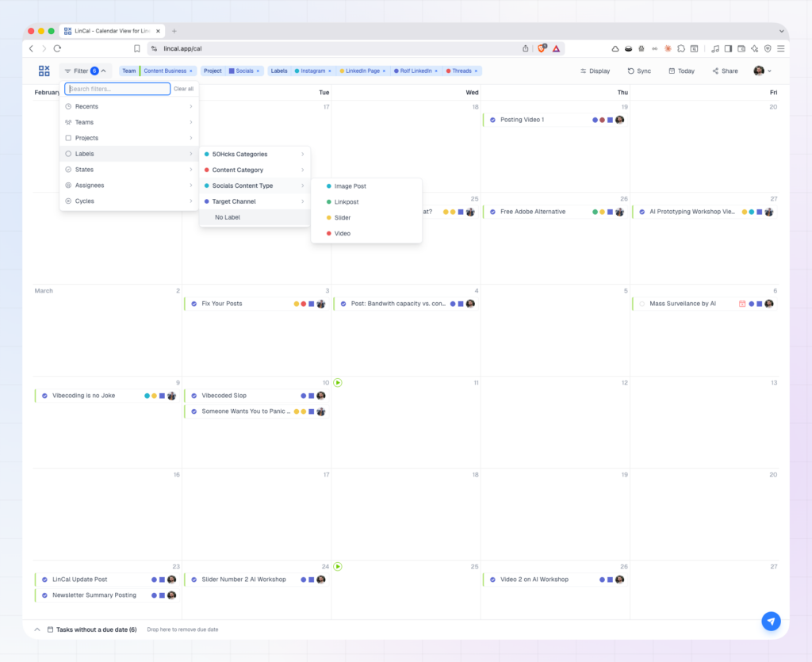Click the Sync button
Screen dimensions: 812x662
(639, 71)
